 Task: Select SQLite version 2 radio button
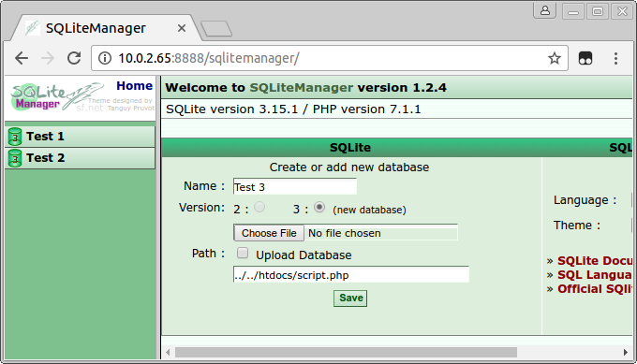coord(259,208)
